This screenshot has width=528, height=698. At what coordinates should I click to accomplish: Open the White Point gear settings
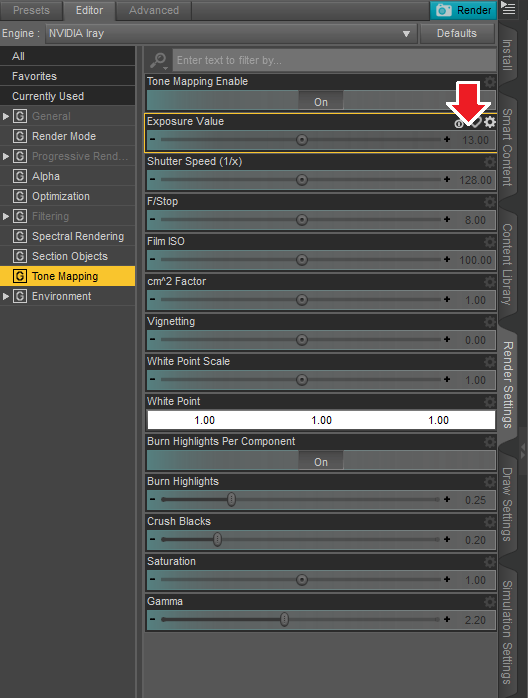pos(490,402)
